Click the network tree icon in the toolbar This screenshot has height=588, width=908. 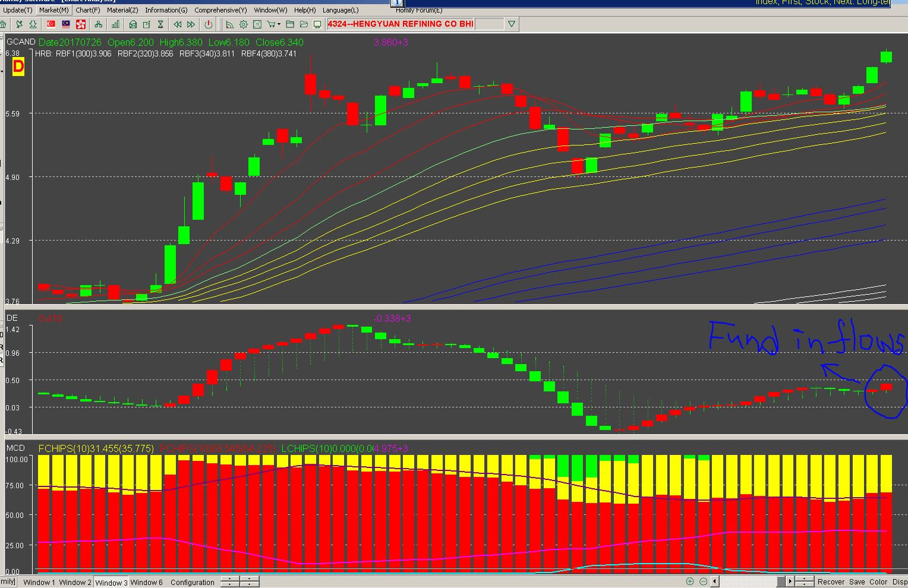[98, 24]
